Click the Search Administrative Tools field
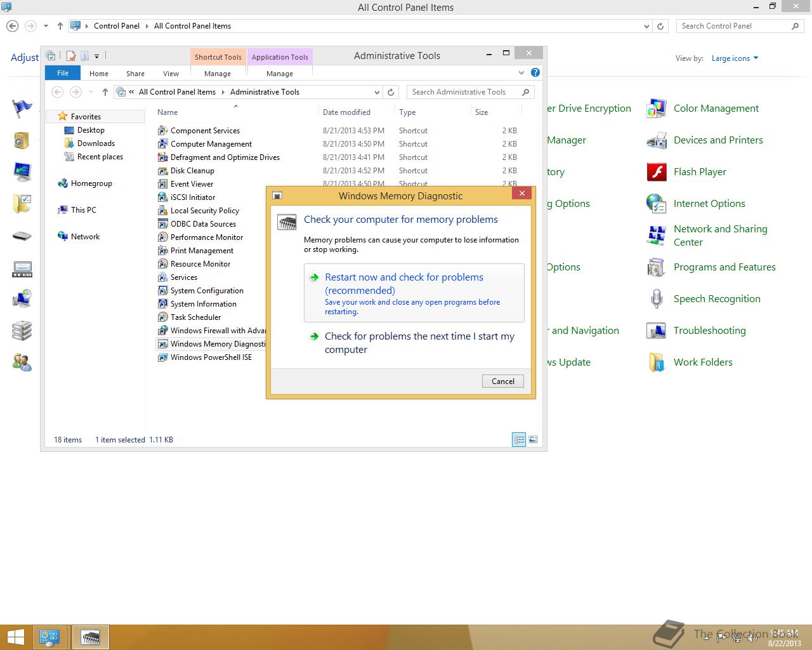 tap(470, 92)
